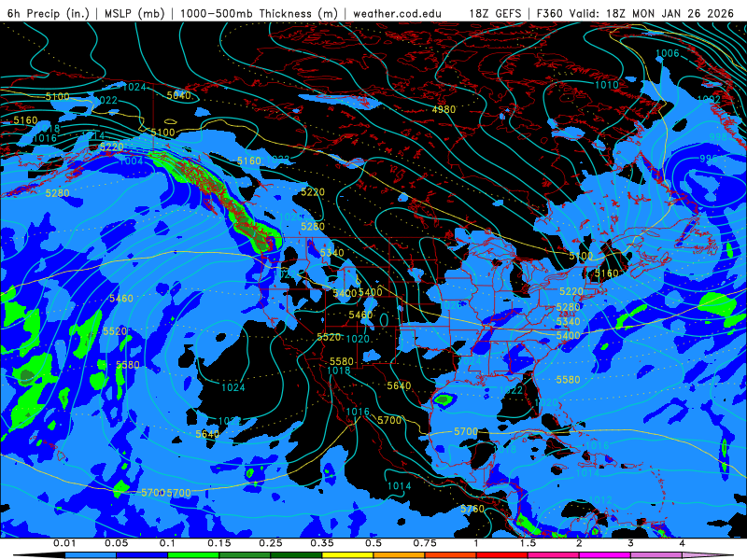This screenshot has height=560, width=747.
Task: Click the '1006' pressure contour label
Action: click(668, 53)
